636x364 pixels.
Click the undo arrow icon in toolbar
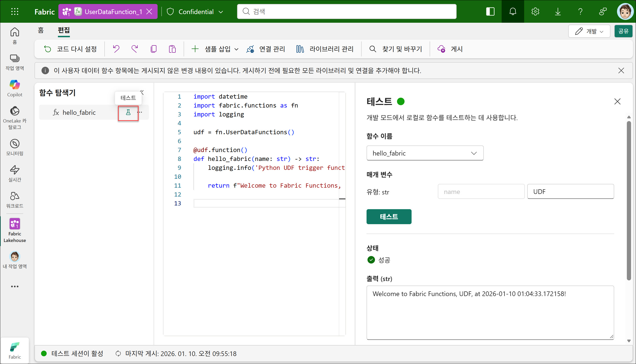click(116, 49)
